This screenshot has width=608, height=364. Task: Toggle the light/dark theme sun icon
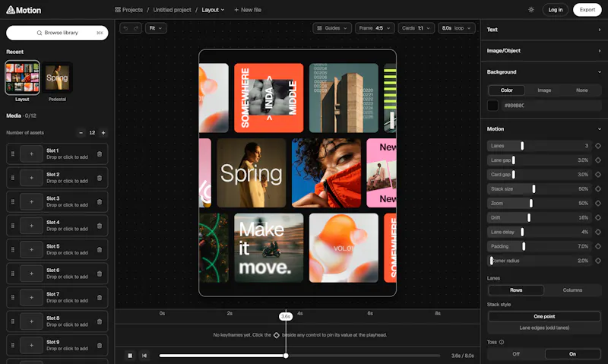(531, 10)
